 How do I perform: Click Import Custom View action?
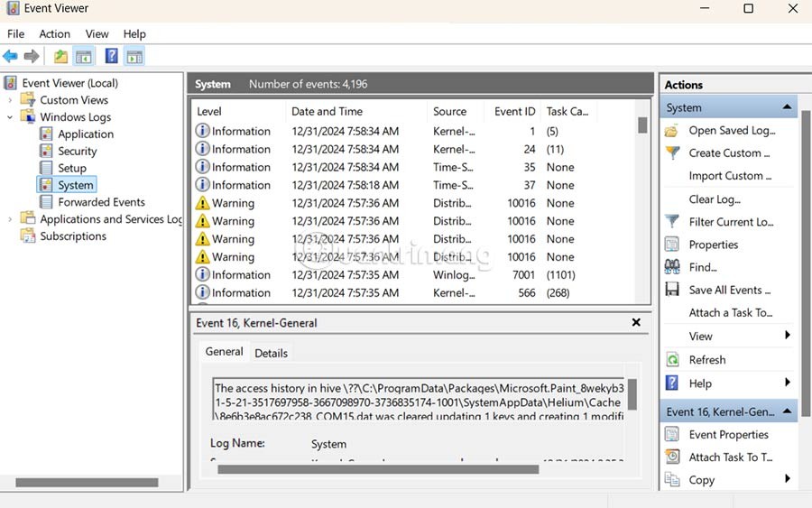point(730,176)
